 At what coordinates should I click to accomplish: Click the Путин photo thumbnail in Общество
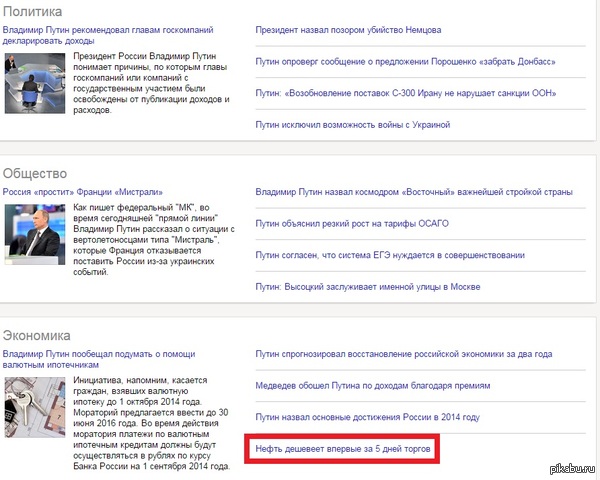pyautogui.click(x=35, y=237)
